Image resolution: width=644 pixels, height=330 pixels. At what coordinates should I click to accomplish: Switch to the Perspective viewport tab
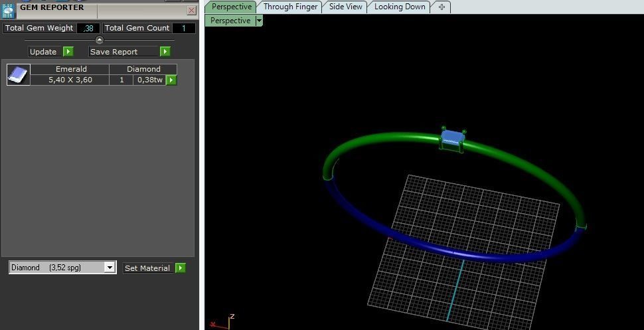tap(231, 7)
